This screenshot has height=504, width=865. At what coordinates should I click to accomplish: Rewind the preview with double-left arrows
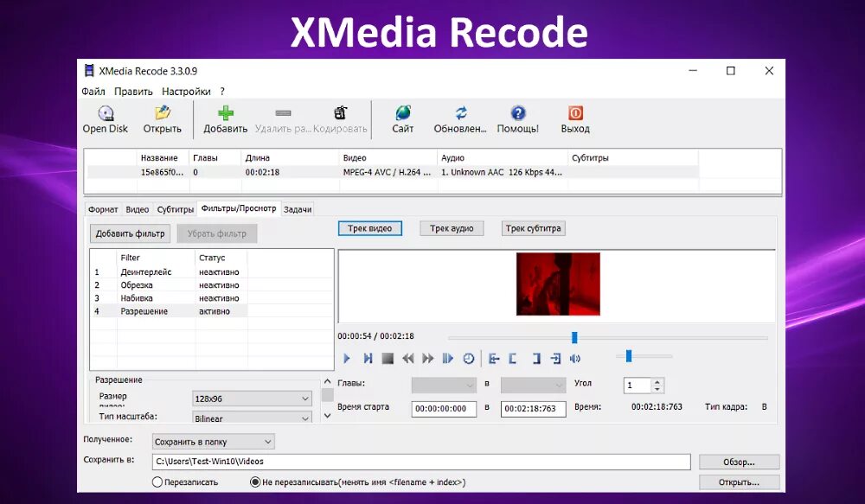[x=407, y=359]
